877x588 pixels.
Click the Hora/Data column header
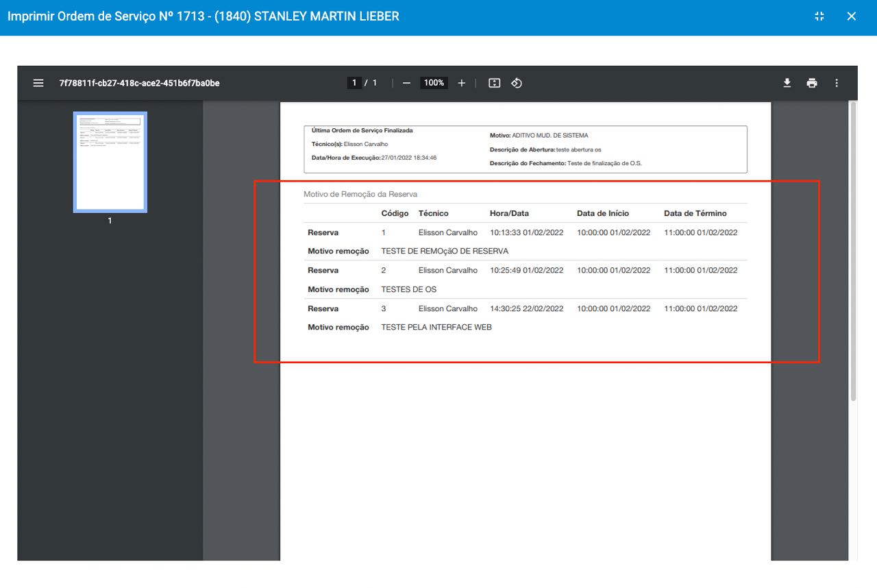click(509, 213)
